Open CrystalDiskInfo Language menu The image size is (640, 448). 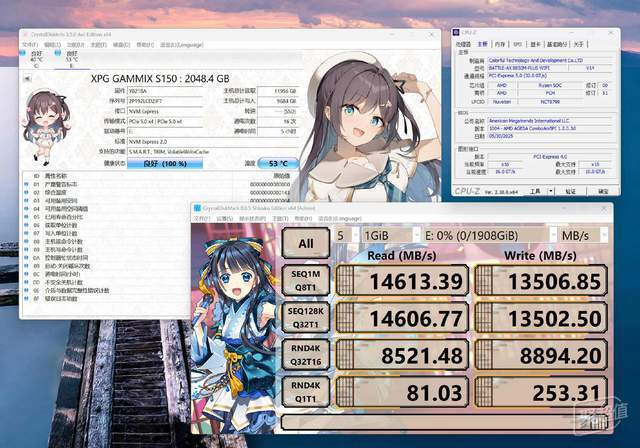182,45
